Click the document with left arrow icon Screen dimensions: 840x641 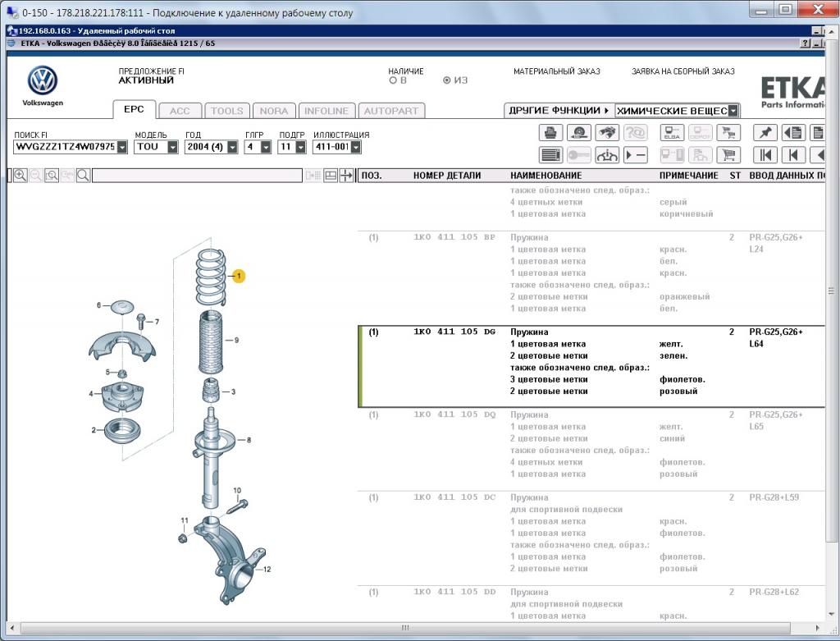pos(793,132)
